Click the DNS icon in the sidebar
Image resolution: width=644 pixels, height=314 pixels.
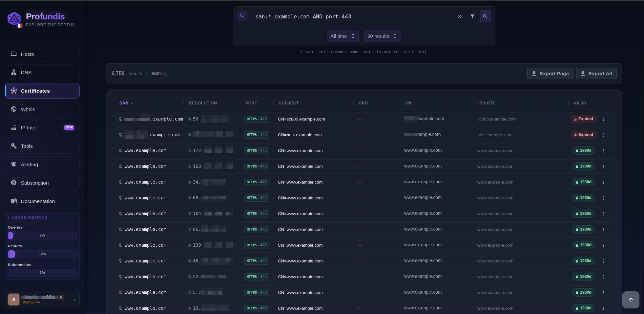click(13, 72)
